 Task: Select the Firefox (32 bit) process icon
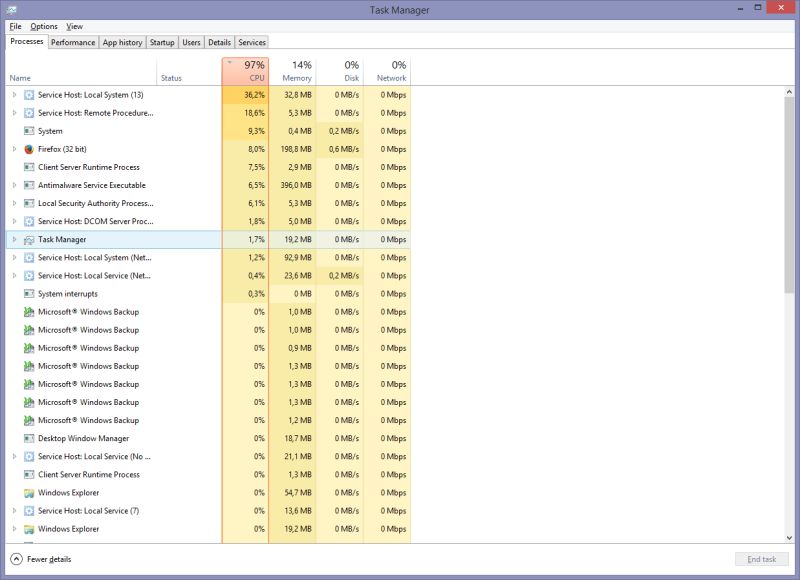(x=27, y=149)
